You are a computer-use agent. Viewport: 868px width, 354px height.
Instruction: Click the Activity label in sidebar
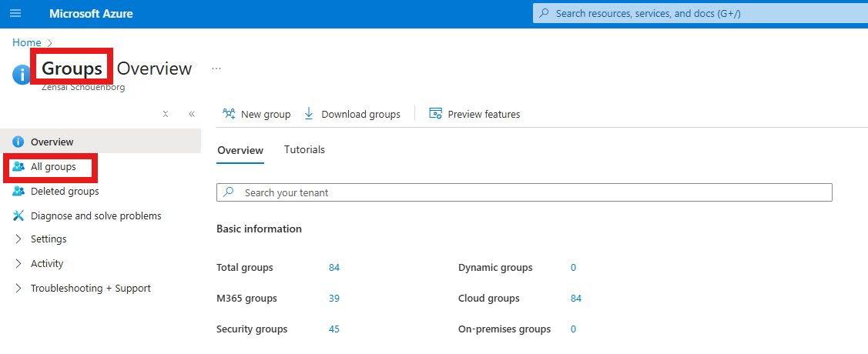point(47,263)
